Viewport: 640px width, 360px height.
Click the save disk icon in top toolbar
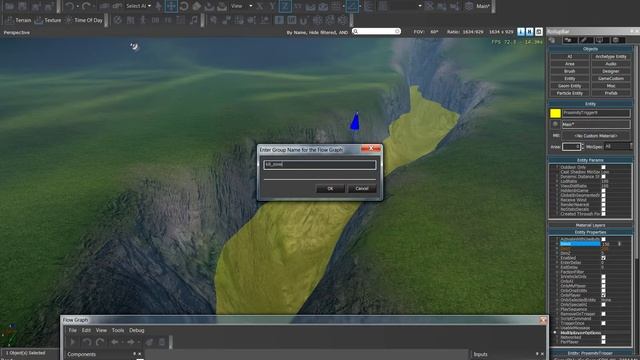click(22, 6)
